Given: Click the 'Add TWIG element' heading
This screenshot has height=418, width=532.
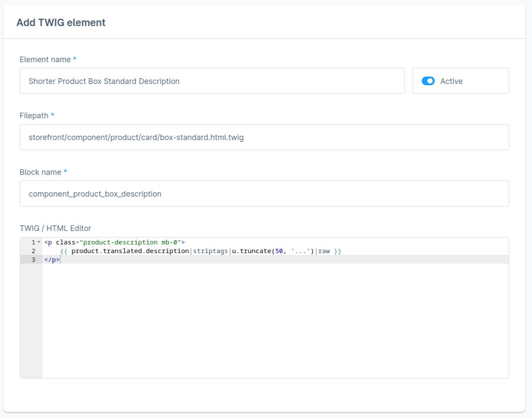Looking at the screenshot, I should (x=61, y=23).
